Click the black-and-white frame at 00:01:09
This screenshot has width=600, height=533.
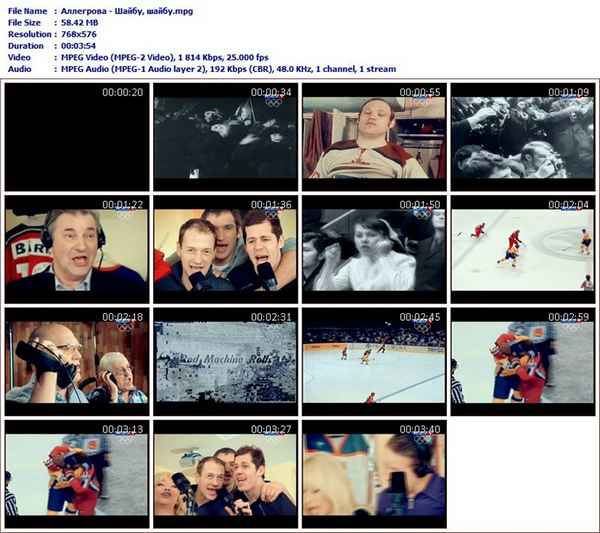pos(521,137)
